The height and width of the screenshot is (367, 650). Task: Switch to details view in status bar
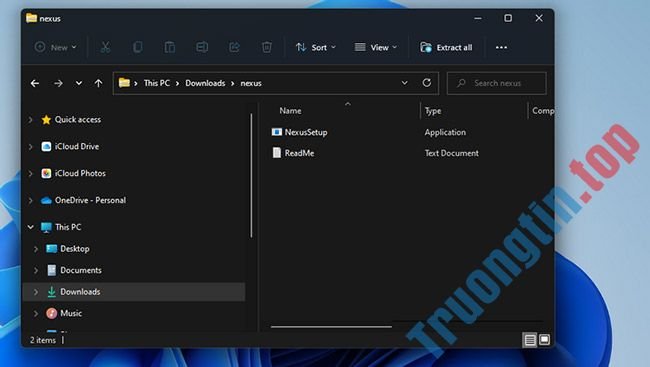530,340
